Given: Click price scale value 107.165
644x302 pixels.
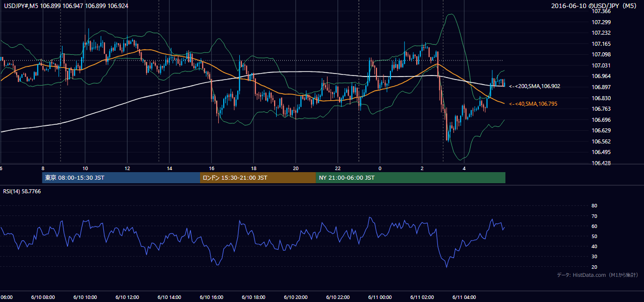Looking at the screenshot, I should point(602,44).
